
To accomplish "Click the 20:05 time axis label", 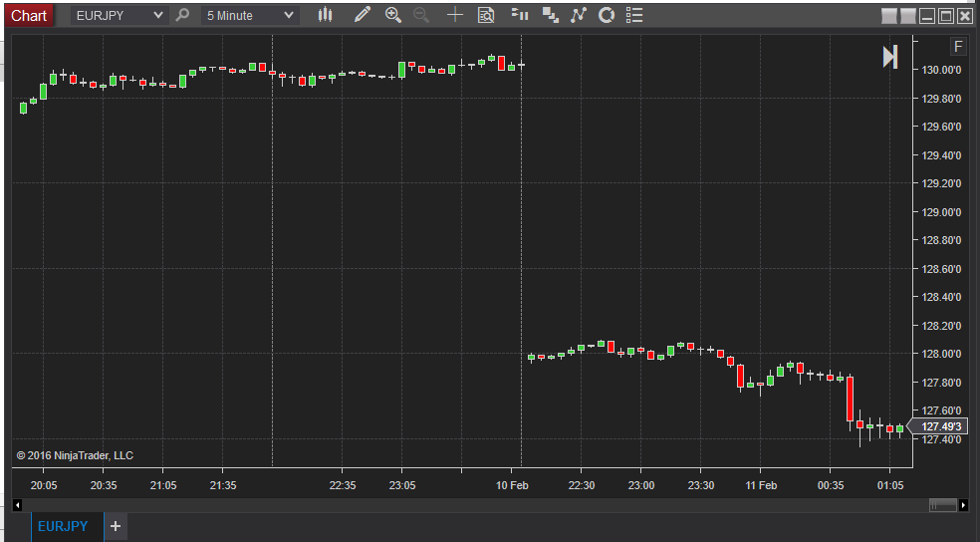I will pos(44,486).
